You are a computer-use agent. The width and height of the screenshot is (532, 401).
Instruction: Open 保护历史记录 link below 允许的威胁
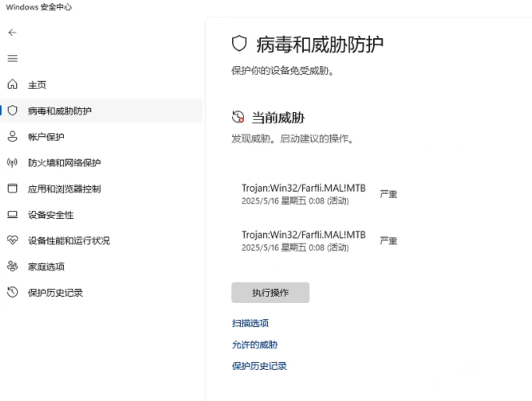pos(259,366)
